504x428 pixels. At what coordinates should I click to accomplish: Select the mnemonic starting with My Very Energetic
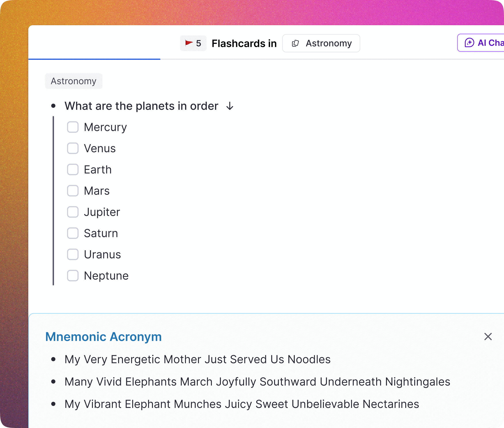click(x=197, y=360)
